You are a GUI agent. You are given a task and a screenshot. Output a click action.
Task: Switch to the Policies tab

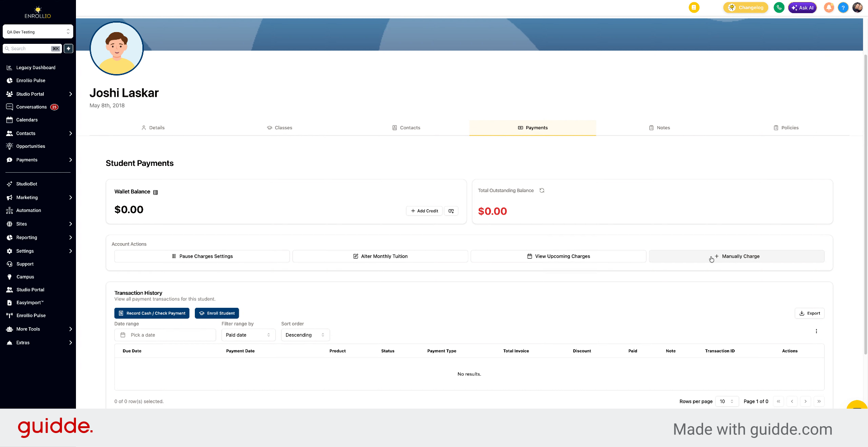pos(786,128)
